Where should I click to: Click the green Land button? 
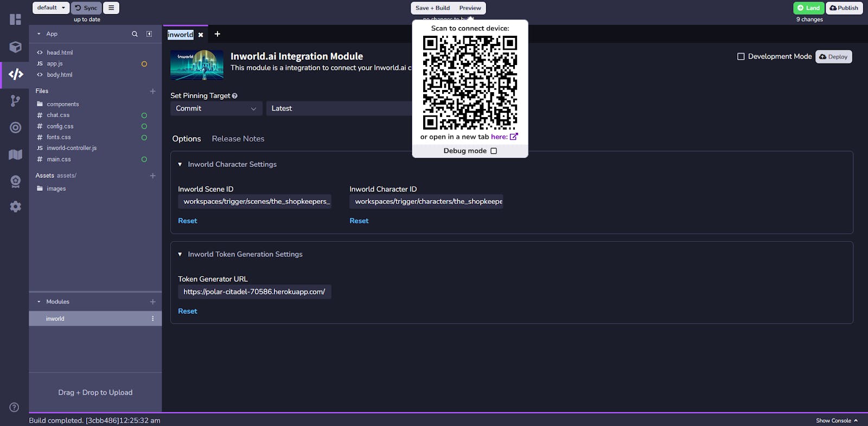tap(808, 8)
